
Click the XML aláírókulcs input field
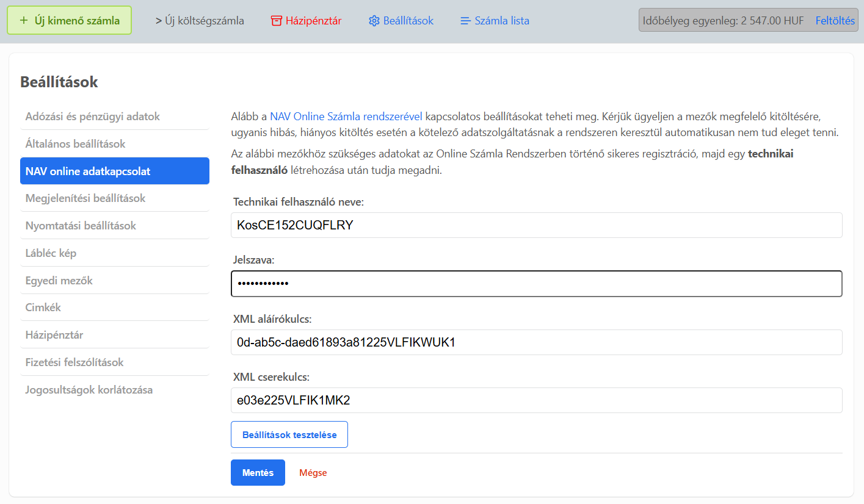tap(536, 342)
